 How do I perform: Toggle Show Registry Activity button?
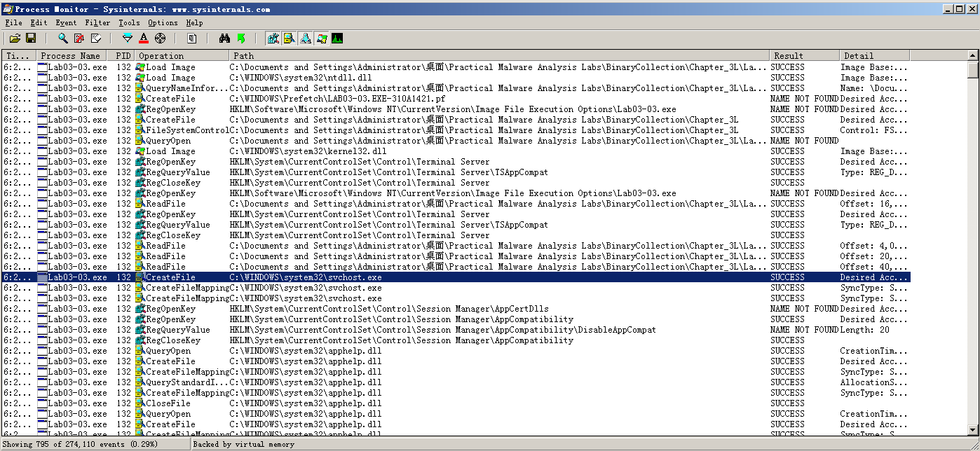coord(273,39)
